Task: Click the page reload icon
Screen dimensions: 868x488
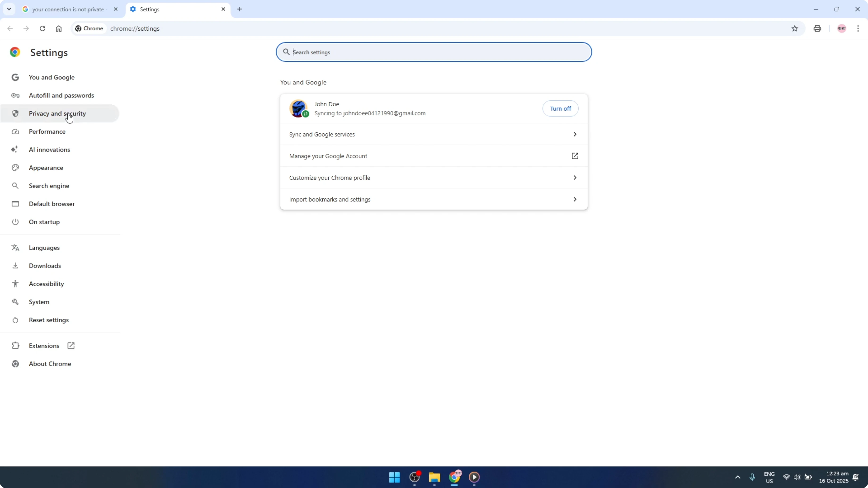Action: tap(42, 29)
